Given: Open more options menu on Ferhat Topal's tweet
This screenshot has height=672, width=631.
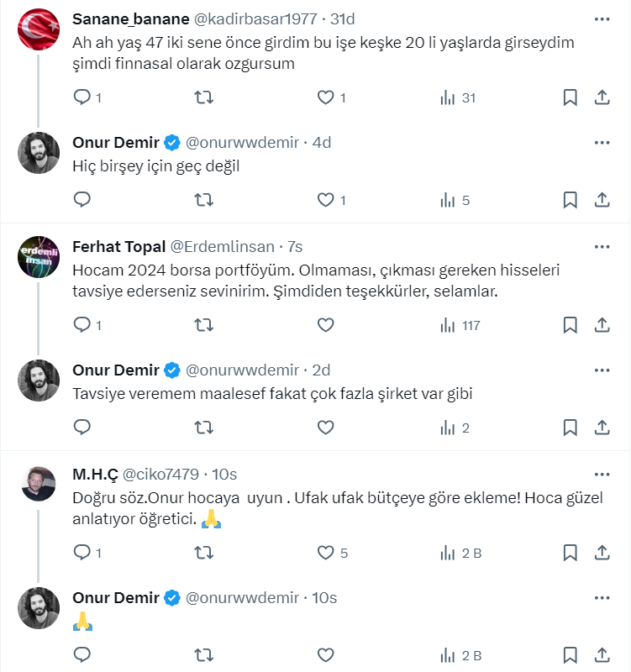Looking at the screenshot, I should click(x=602, y=246).
